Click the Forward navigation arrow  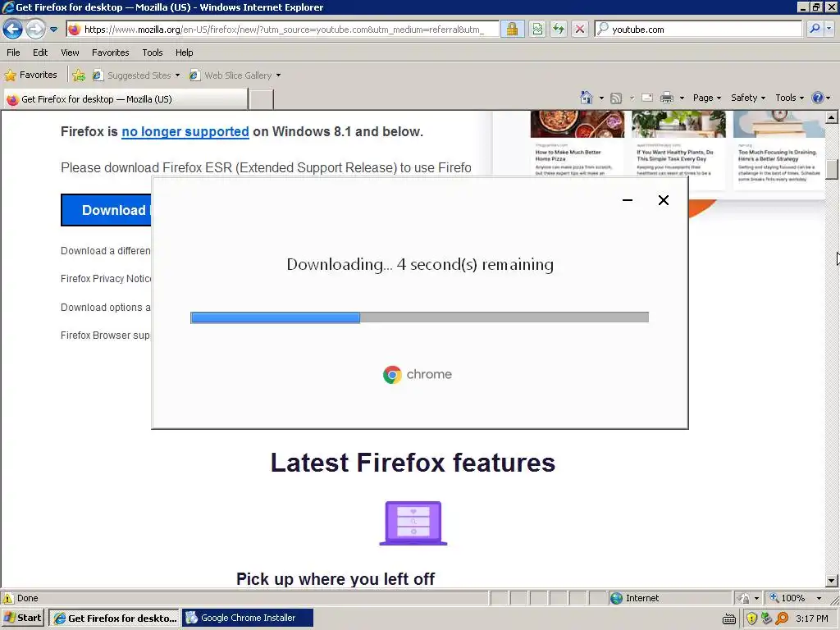click(35, 29)
